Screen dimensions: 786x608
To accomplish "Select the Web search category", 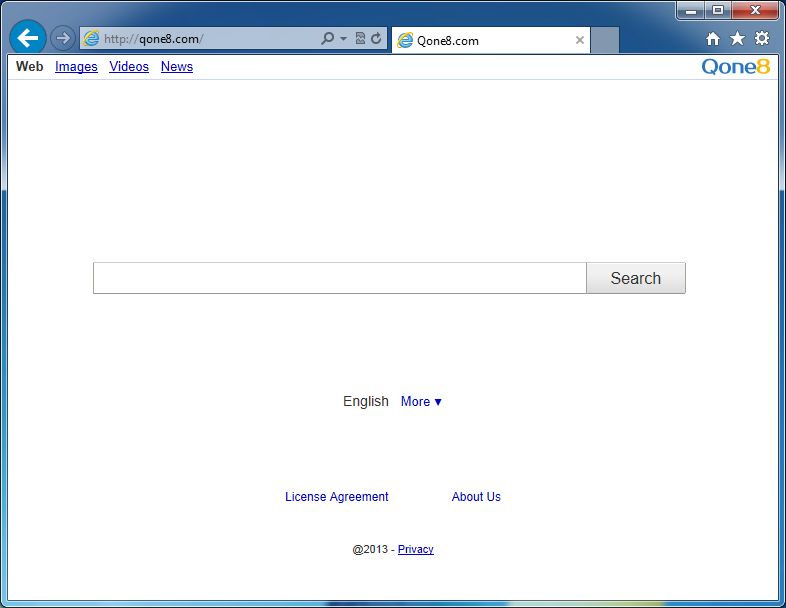I will click(x=30, y=66).
